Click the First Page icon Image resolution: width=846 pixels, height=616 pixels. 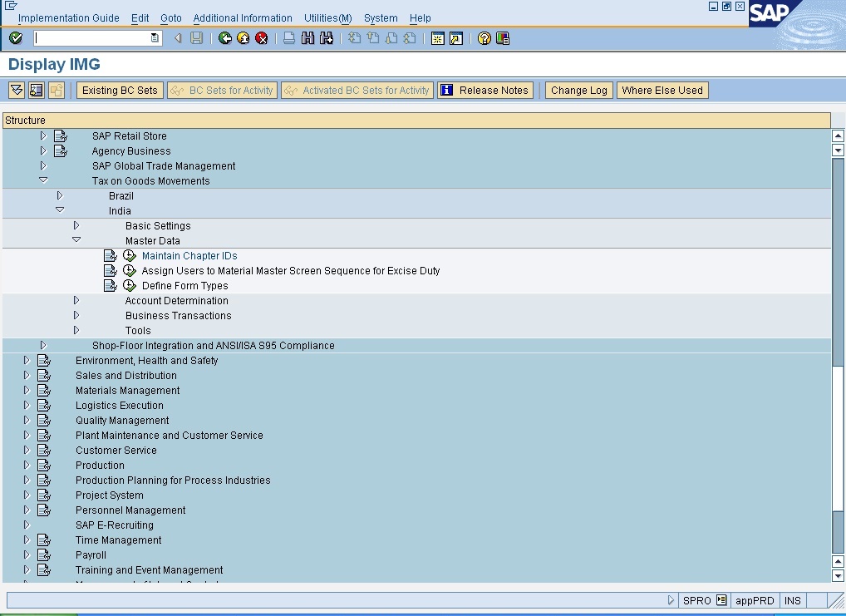click(354, 37)
